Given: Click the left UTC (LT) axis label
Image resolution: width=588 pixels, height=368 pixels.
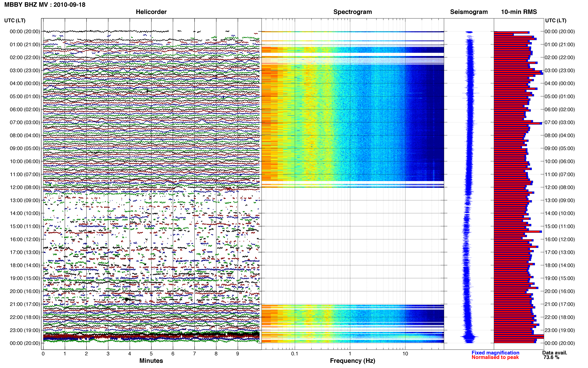Looking at the screenshot, I should (15, 20).
